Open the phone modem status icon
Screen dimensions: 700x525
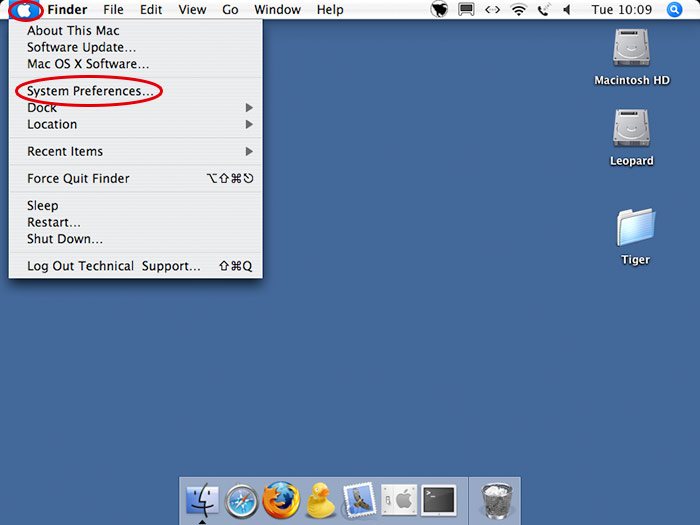pyautogui.click(x=543, y=9)
